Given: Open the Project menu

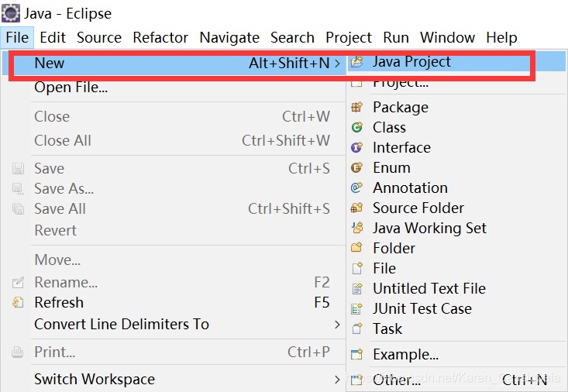Looking at the screenshot, I should [349, 37].
